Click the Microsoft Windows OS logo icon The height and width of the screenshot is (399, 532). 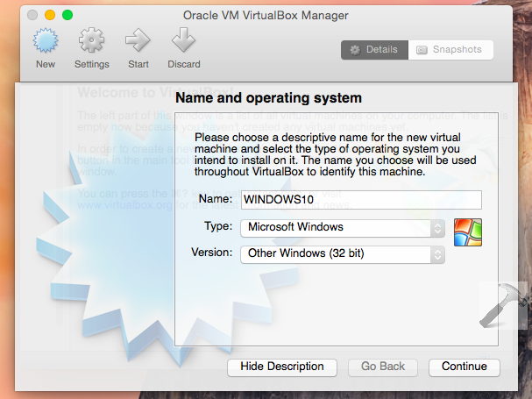[x=468, y=232]
